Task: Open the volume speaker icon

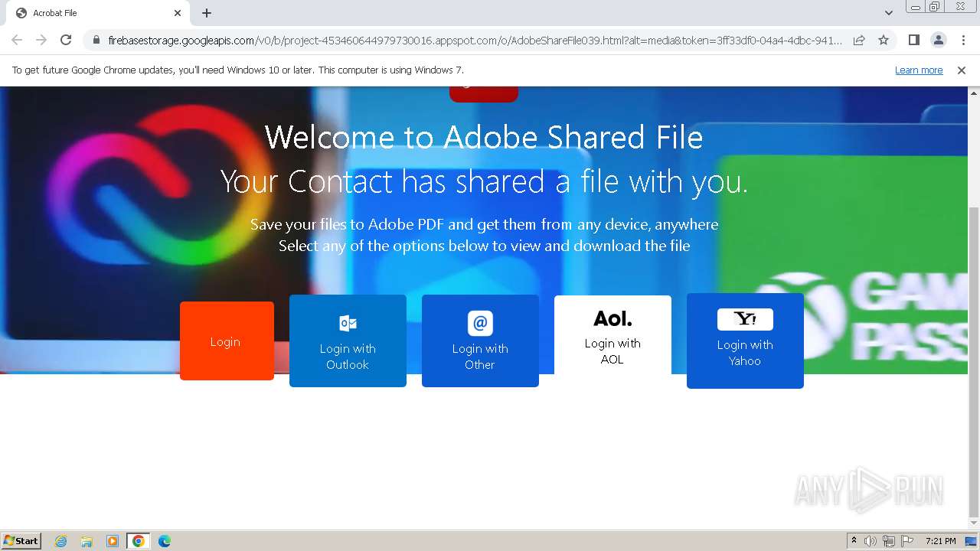Action: point(871,541)
